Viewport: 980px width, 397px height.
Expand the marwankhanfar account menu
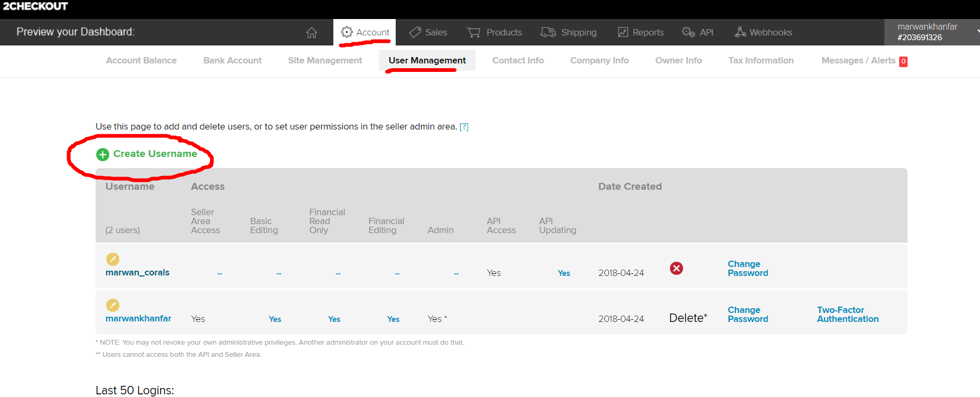(x=932, y=32)
